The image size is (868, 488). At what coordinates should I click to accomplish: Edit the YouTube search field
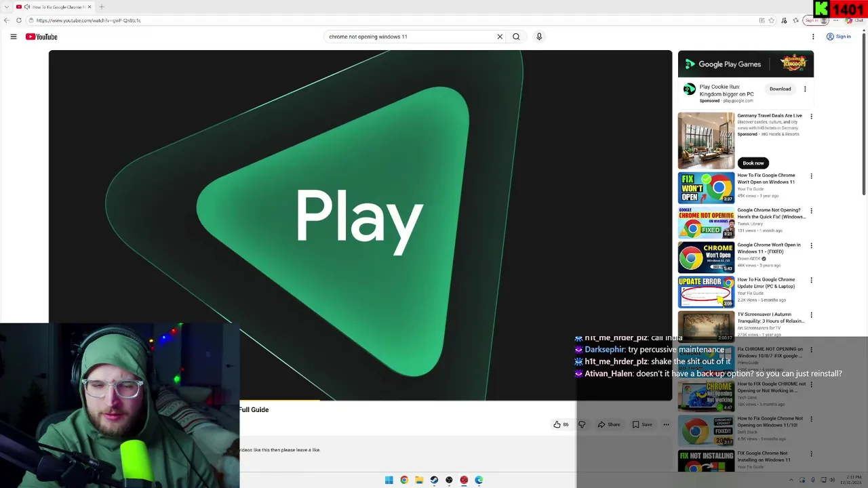click(x=410, y=37)
